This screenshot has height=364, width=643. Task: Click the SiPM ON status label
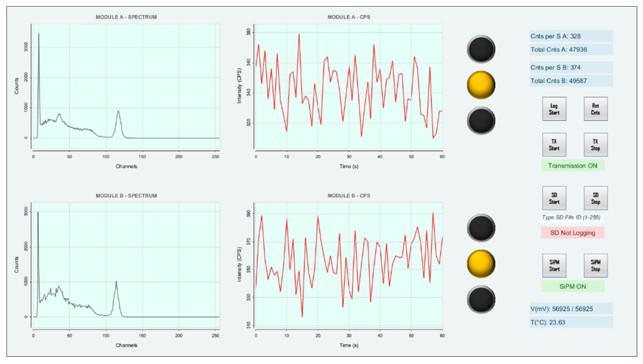click(572, 287)
